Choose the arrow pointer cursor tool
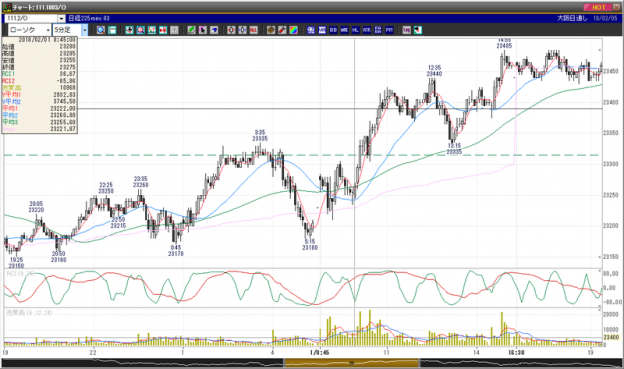 pyautogui.click(x=203, y=30)
